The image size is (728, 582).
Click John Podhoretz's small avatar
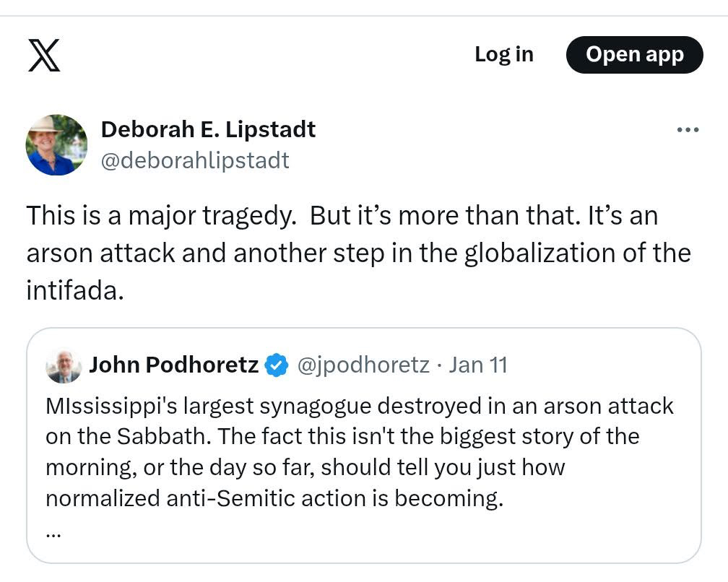pos(63,366)
